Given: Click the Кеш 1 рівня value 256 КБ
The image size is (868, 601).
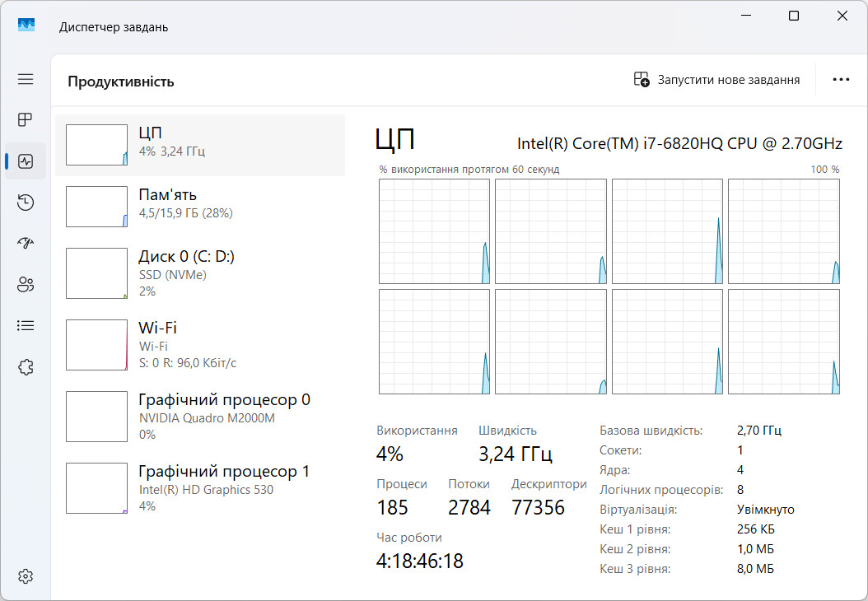Looking at the screenshot, I should coord(756,529).
